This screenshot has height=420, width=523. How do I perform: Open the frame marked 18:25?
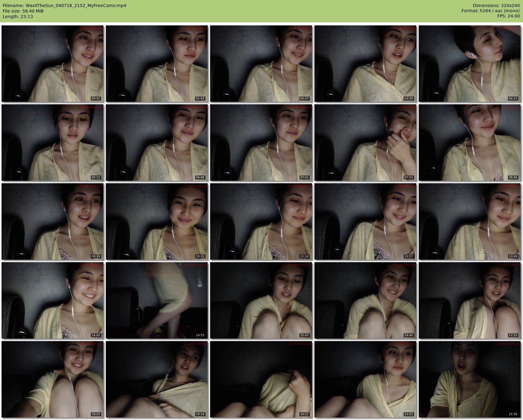53,379
